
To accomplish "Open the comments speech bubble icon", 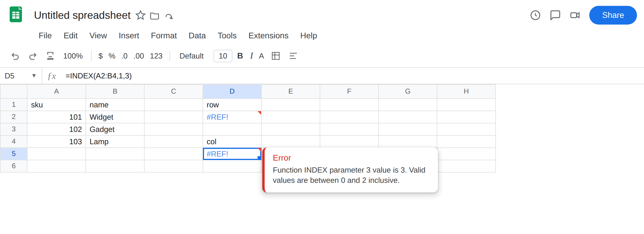I will coord(555,15).
